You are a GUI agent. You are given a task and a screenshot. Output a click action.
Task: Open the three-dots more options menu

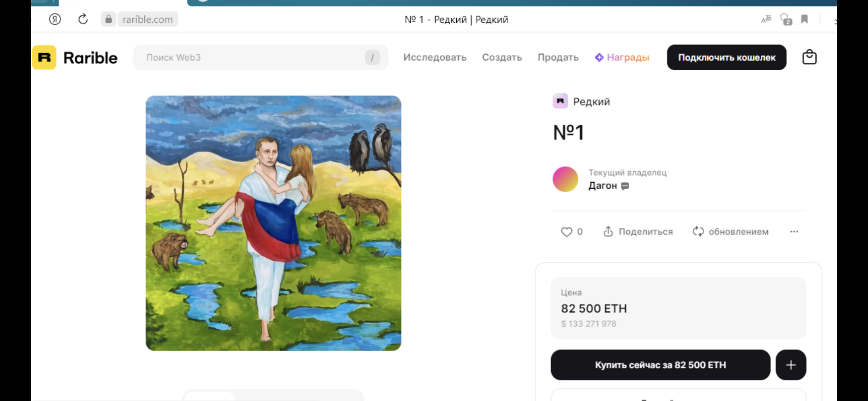[794, 231]
